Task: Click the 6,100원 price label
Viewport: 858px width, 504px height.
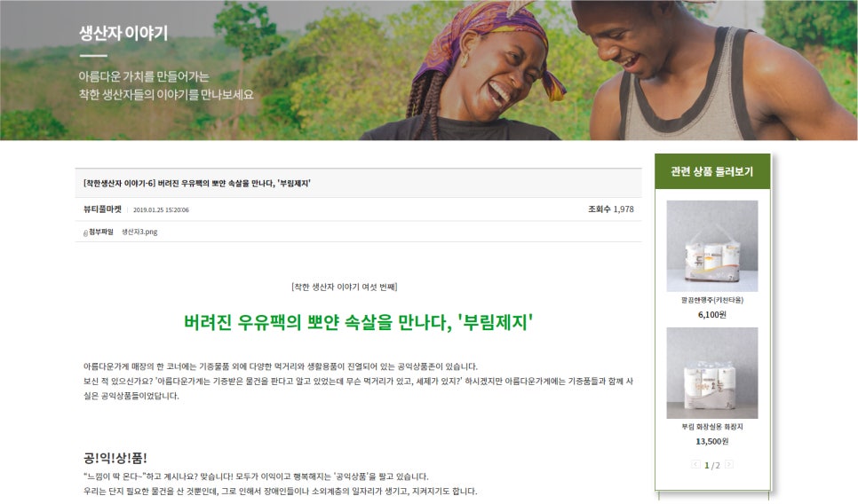Action: click(x=712, y=314)
